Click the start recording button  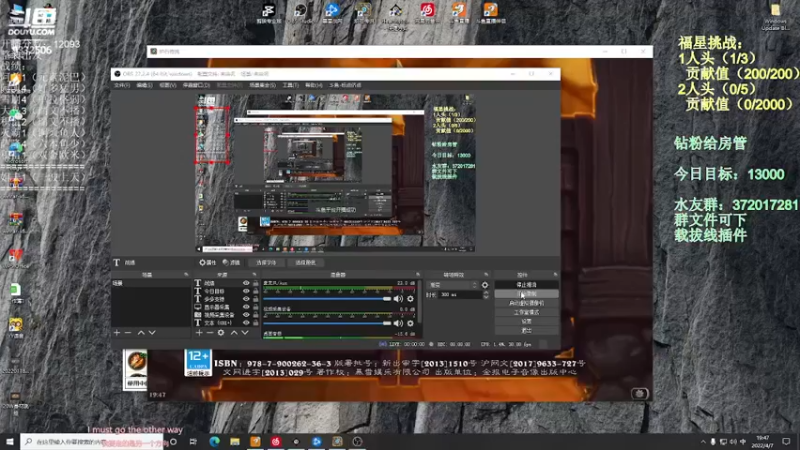point(526,294)
